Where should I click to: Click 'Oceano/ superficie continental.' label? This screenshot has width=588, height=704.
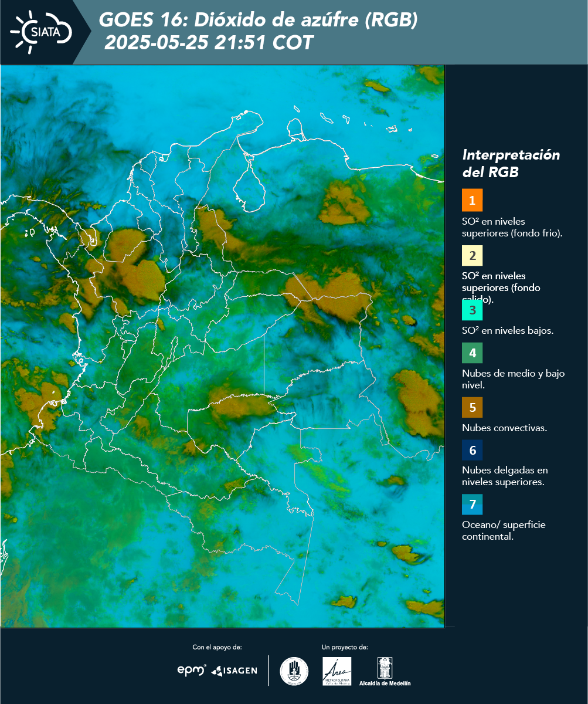coord(504,530)
